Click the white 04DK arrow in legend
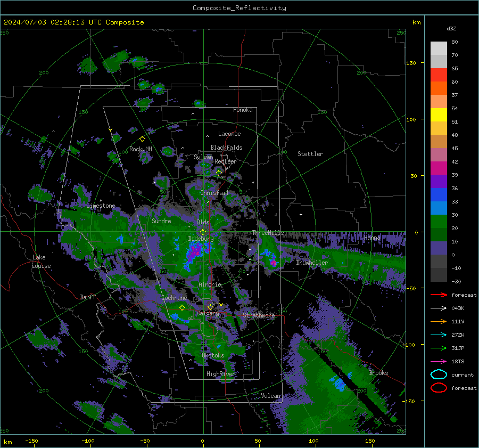This screenshot has width=479, height=448. [439, 308]
